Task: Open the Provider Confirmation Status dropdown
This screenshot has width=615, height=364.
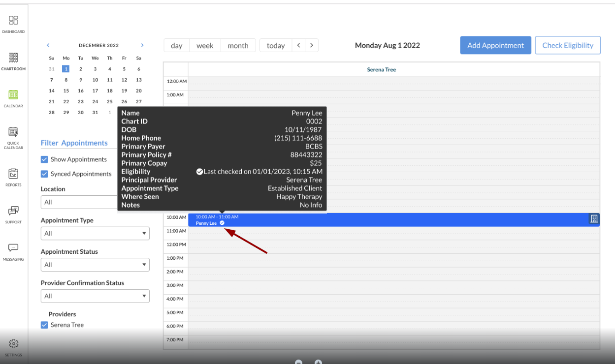Action: [95, 296]
